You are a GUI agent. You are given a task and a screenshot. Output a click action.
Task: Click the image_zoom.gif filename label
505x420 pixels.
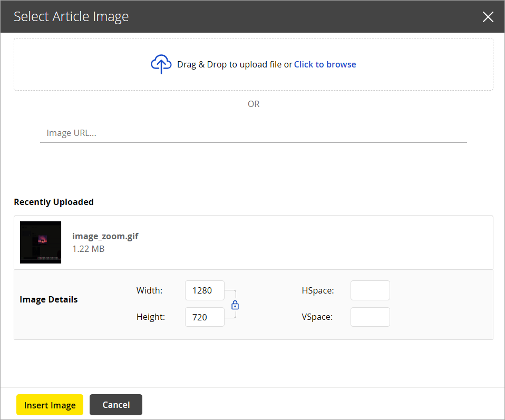(x=105, y=236)
